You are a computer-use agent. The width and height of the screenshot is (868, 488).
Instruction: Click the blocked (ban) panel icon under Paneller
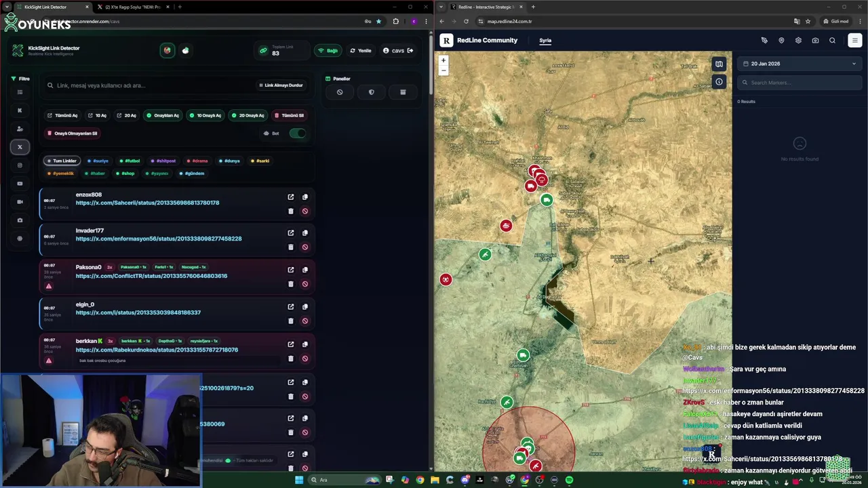click(340, 92)
